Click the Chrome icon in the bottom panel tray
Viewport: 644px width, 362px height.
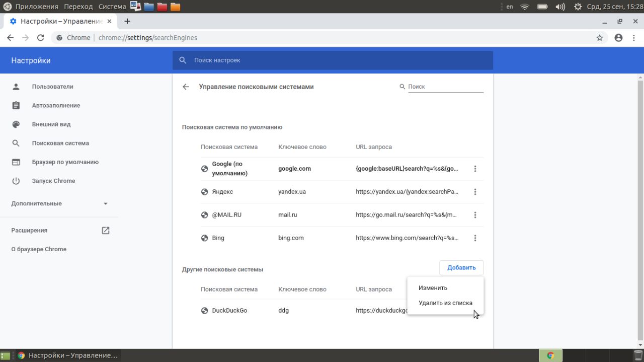(550, 355)
